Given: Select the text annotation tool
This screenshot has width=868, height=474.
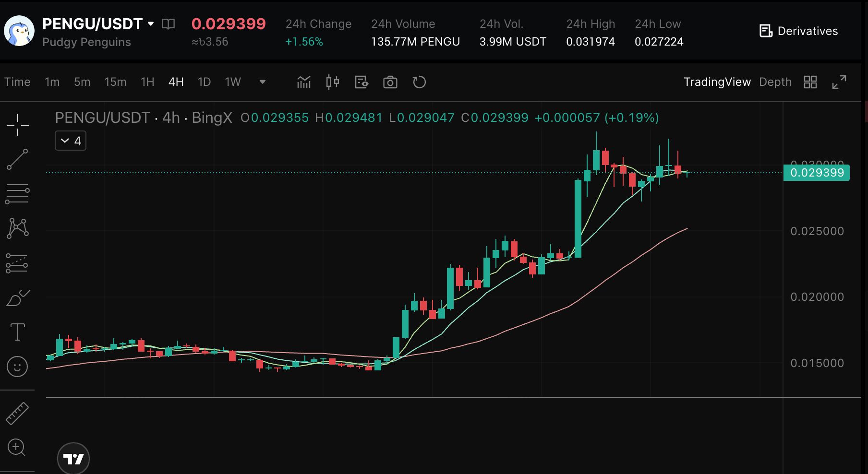Looking at the screenshot, I should (17, 331).
